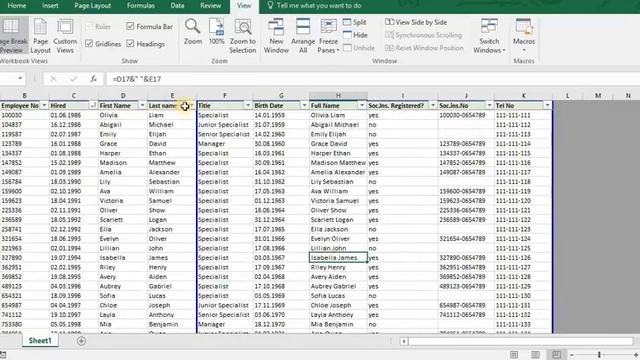
Task: Click the zoom out minus button
Action: pyautogui.click(x=572, y=355)
